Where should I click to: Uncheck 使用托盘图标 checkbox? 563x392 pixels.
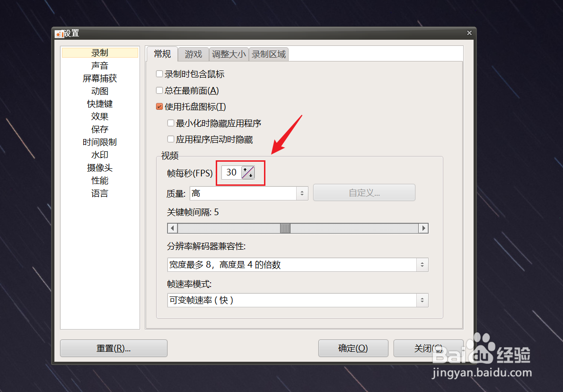[159, 106]
